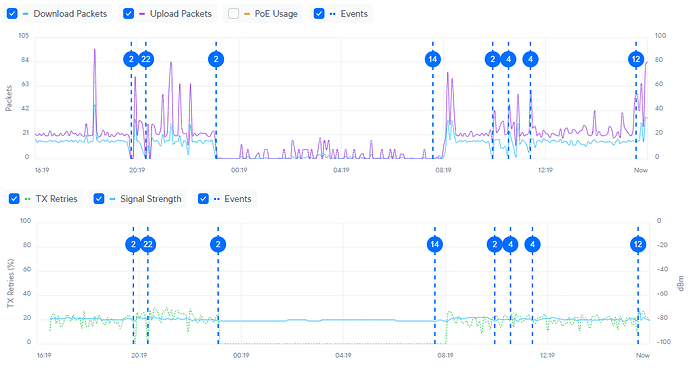Click the Now label on packets chart
This screenshot has height=368, width=690.
(x=641, y=170)
